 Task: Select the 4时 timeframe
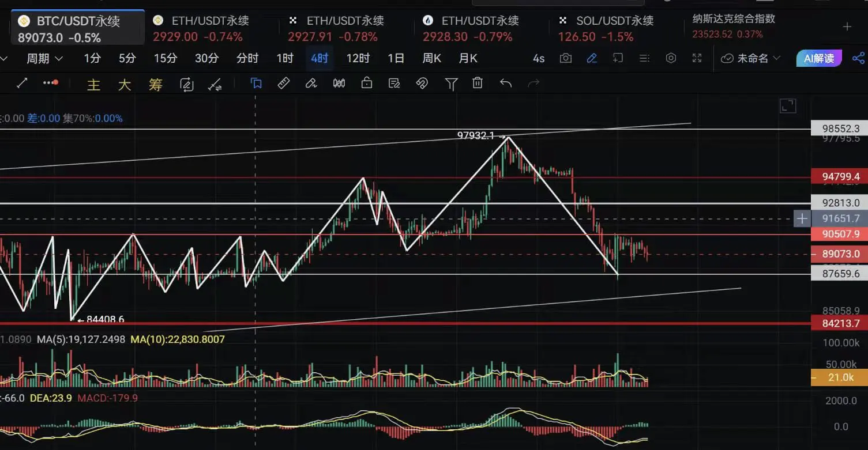[x=320, y=58]
